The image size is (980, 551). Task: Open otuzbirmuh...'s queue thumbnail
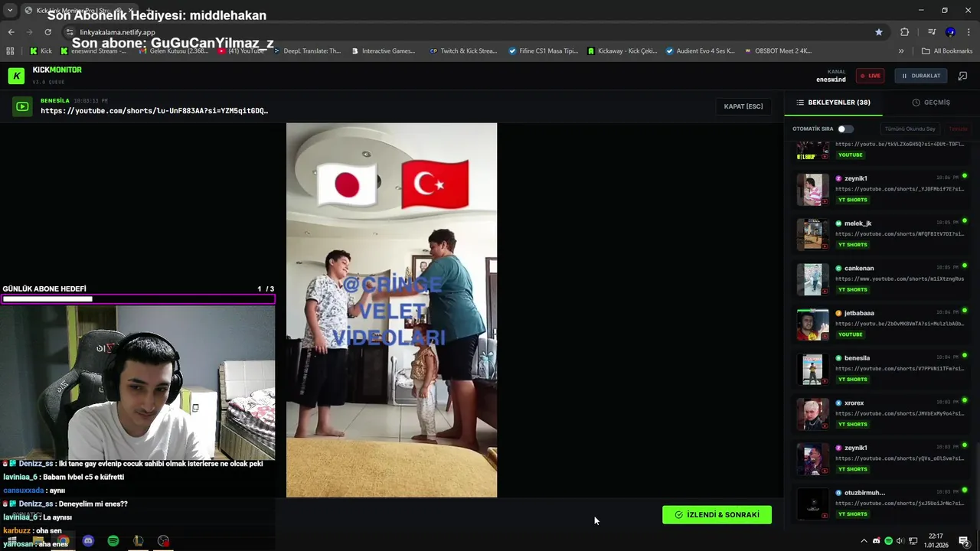(812, 504)
